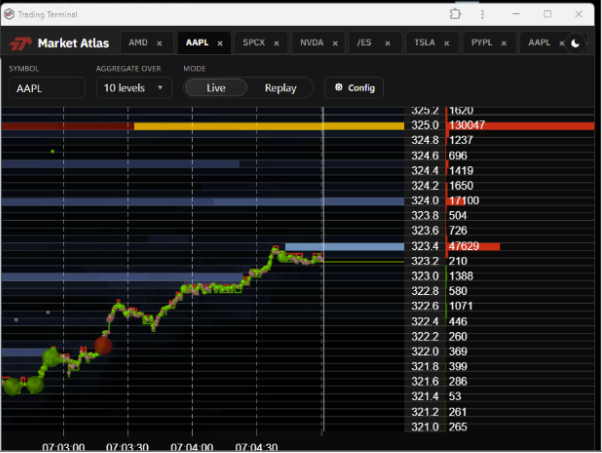Select Live mode
Viewport: 602px width, 453px height.
pos(216,88)
